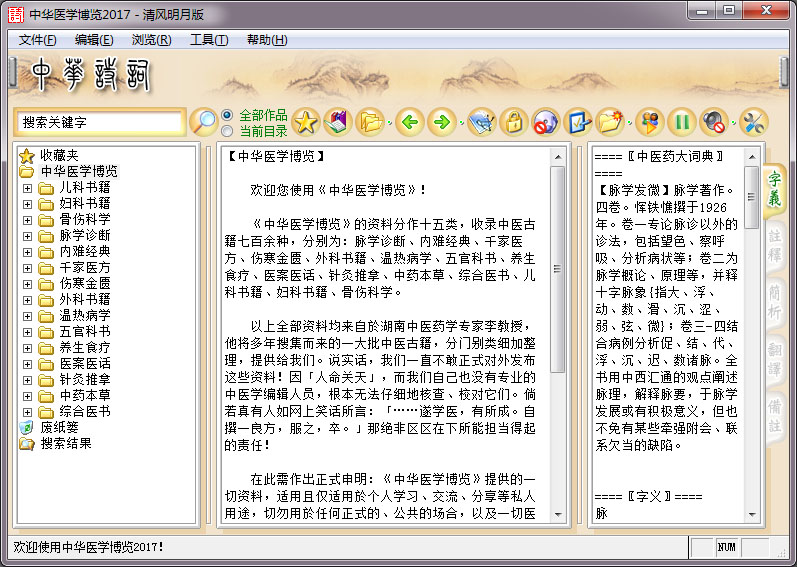This screenshot has width=797, height=567.
Task: Open the 工具(T) menu
Action: tap(209, 40)
